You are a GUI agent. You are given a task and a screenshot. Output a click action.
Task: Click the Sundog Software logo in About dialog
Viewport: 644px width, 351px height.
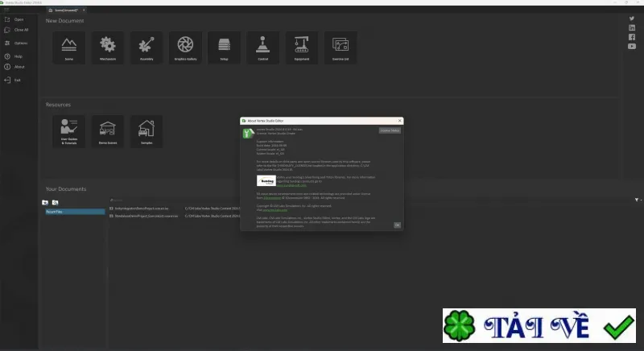[266, 180]
